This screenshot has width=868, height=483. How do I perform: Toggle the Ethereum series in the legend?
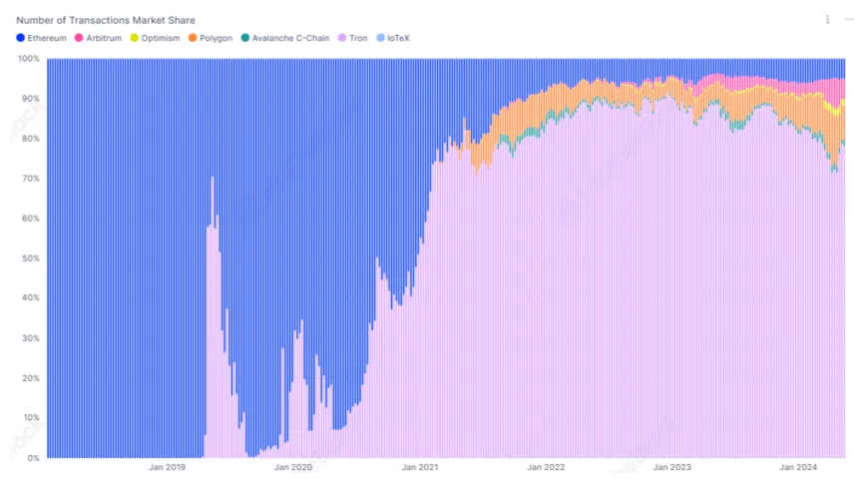[x=42, y=38]
